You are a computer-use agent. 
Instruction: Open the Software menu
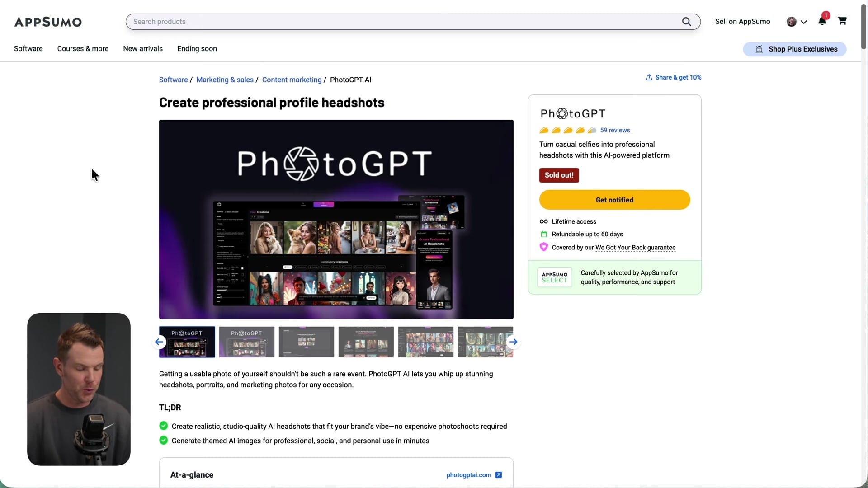click(28, 49)
